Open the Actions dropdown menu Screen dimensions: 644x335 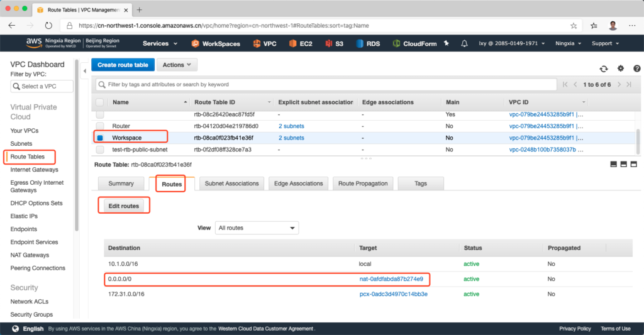point(176,65)
